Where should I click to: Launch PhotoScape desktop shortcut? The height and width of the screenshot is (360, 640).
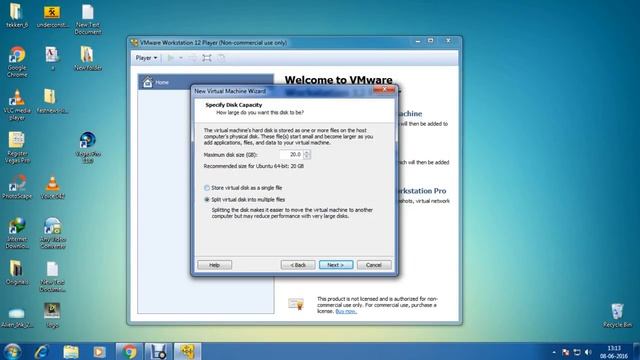(x=17, y=187)
